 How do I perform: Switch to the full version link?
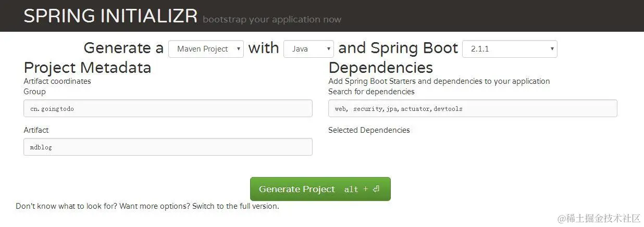236,206
